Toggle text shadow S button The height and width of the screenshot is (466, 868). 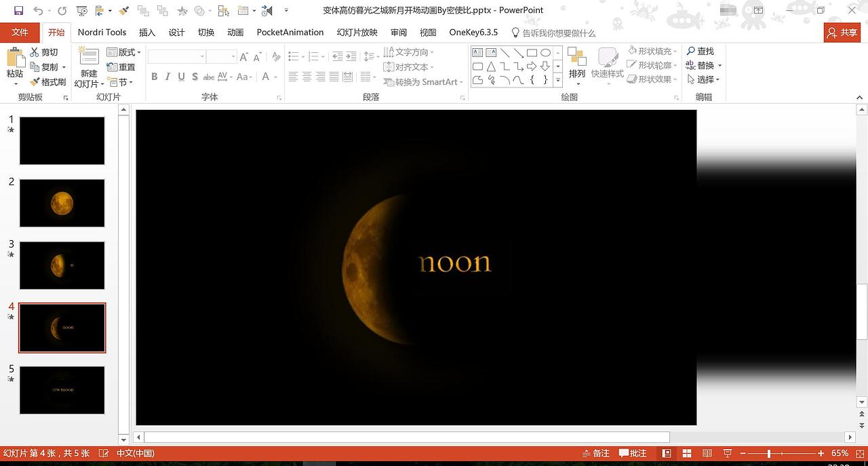pos(195,77)
